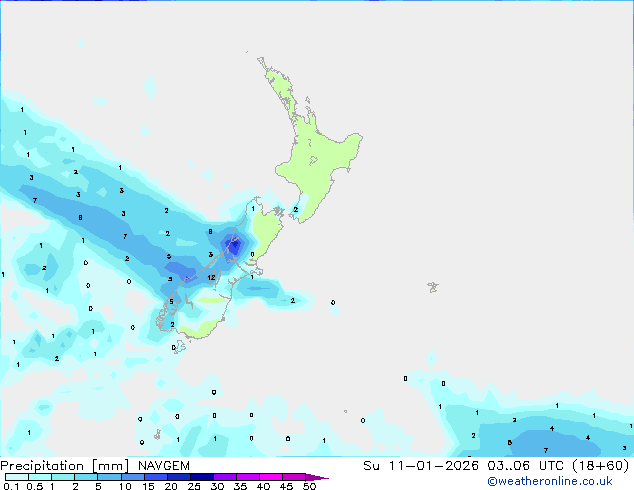Open the weatheronline.co.uk link
This screenshot has width=634, height=490.
click(x=550, y=481)
